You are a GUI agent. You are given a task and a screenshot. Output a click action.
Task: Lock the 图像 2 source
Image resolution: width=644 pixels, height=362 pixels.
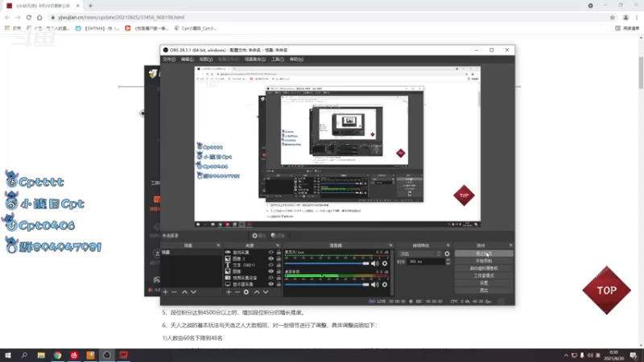tap(279, 258)
